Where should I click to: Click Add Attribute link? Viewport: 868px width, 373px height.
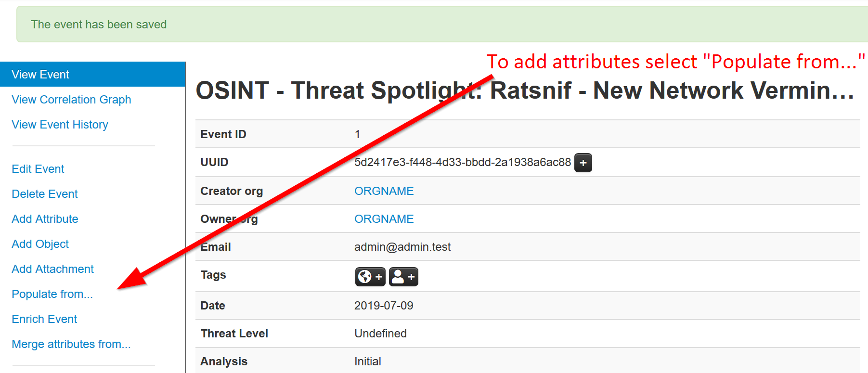point(45,219)
